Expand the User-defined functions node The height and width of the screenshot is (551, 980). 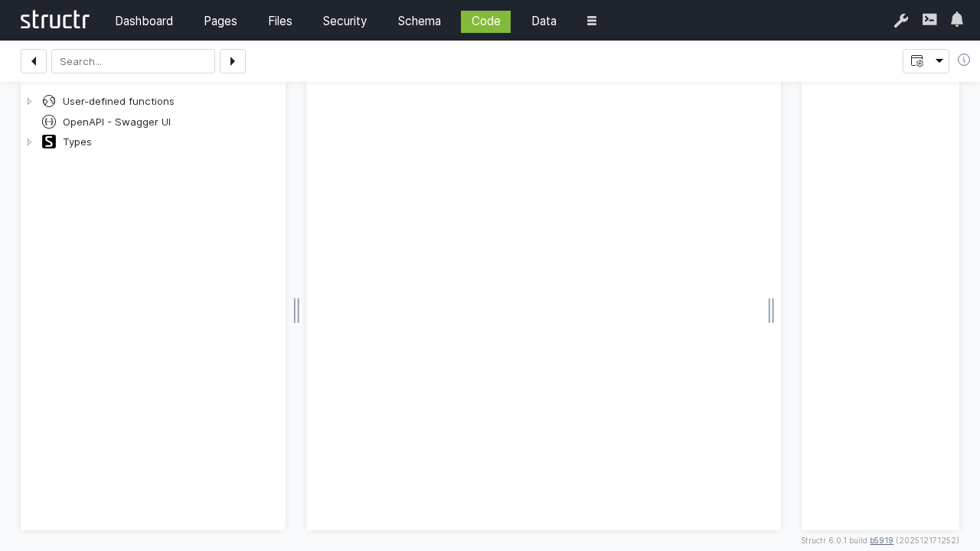tap(30, 101)
